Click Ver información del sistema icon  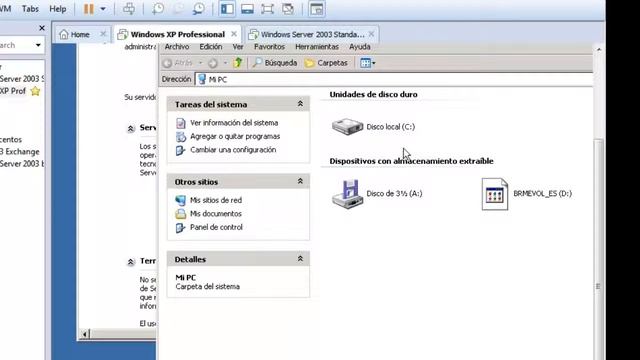tap(180, 123)
